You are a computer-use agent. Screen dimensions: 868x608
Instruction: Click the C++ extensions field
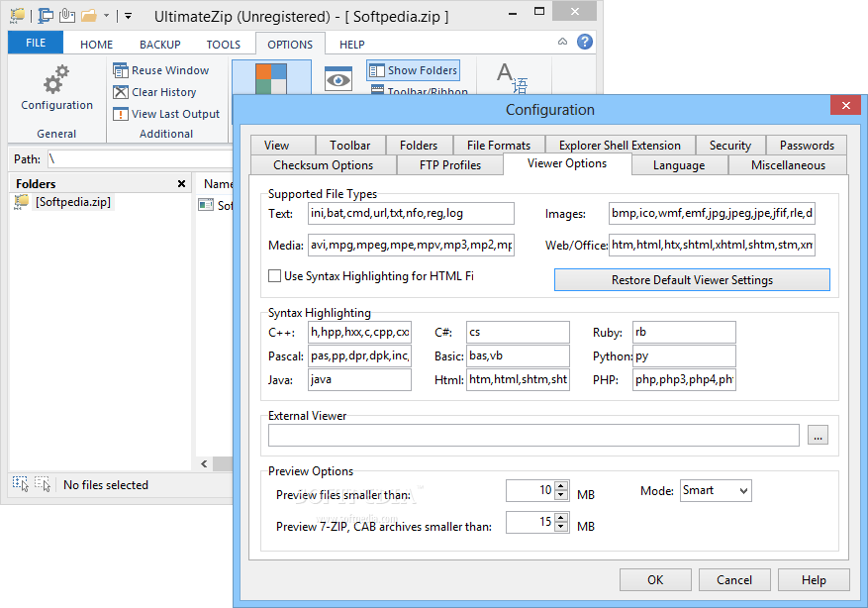pos(359,333)
